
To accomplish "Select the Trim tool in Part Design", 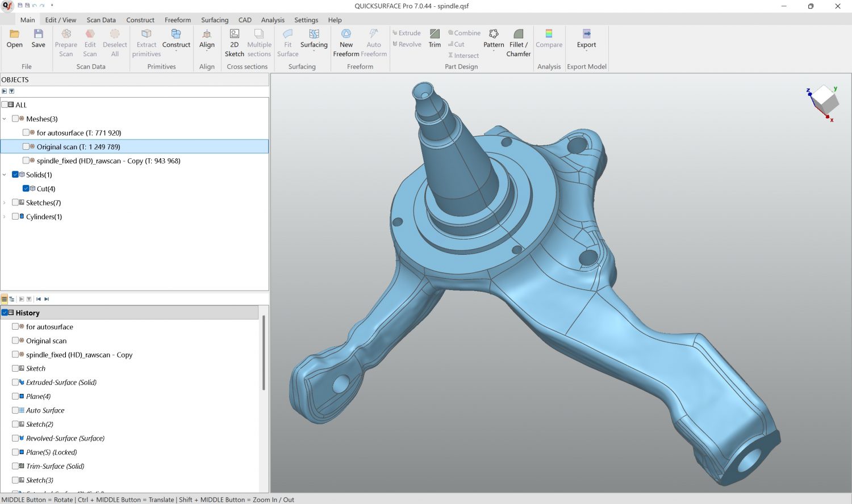I will pyautogui.click(x=435, y=35).
